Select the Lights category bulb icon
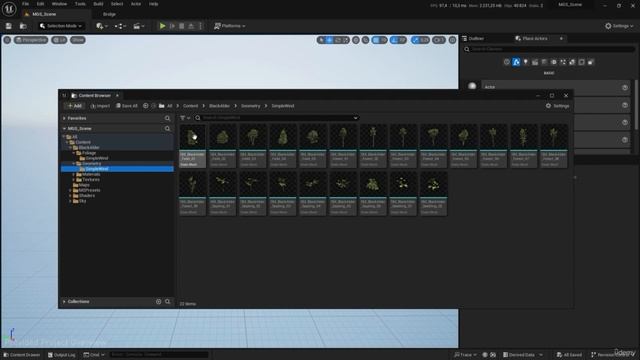Viewport: 640px width, 360px height. click(x=526, y=62)
